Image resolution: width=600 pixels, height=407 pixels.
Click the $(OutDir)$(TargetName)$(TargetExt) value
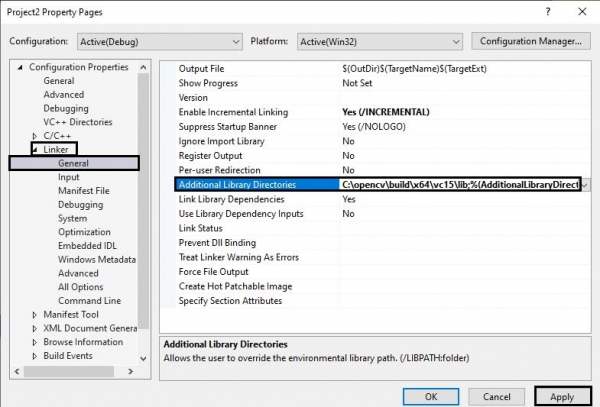coord(414,69)
